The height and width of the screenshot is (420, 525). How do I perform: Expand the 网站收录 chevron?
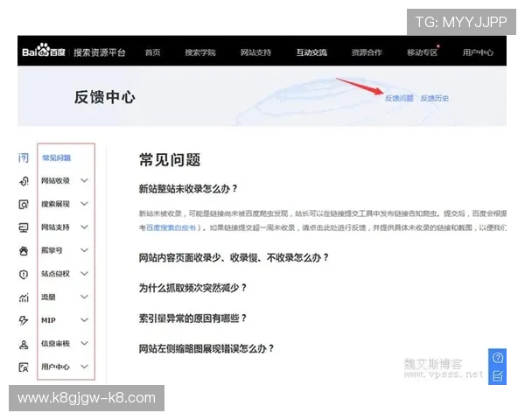pyautogui.click(x=84, y=180)
